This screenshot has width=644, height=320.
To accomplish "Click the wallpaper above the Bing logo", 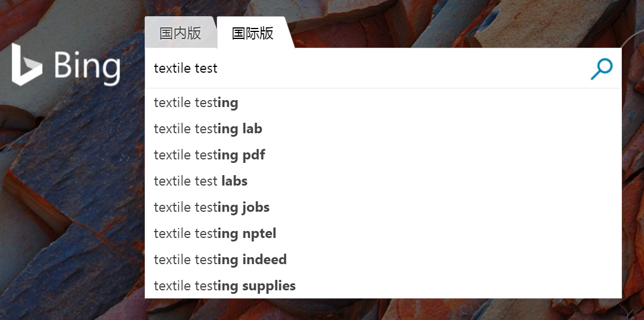I will pyautogui.click(x=64, y=20).
